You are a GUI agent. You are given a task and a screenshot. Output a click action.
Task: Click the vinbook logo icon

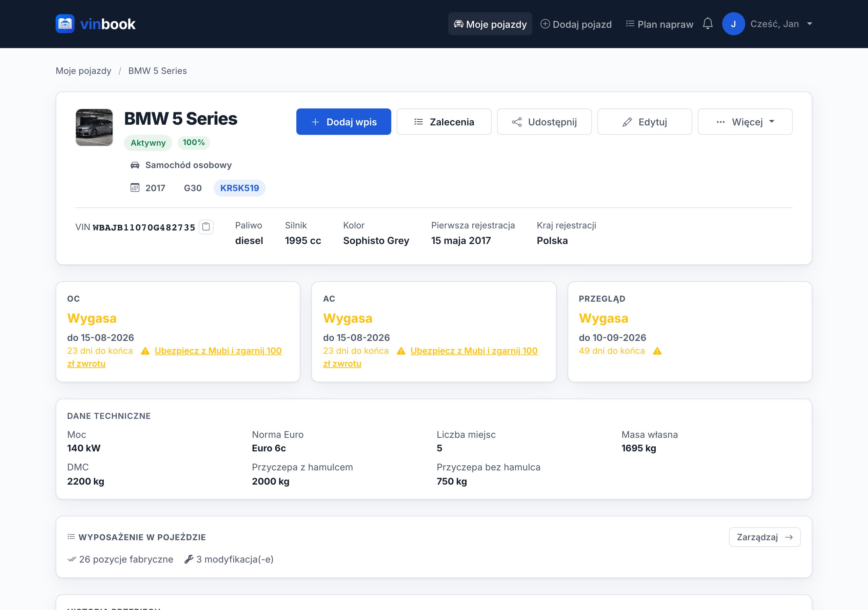65,24
